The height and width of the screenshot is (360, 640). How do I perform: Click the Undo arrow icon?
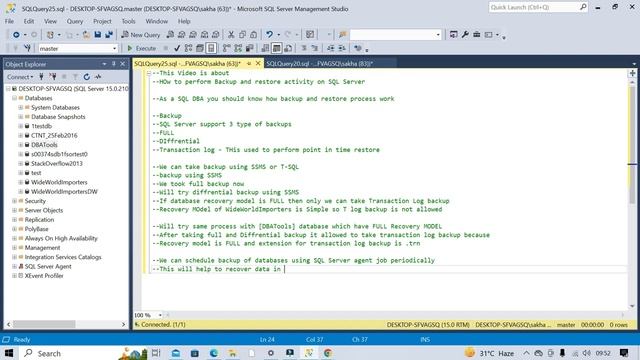point(269,35)
